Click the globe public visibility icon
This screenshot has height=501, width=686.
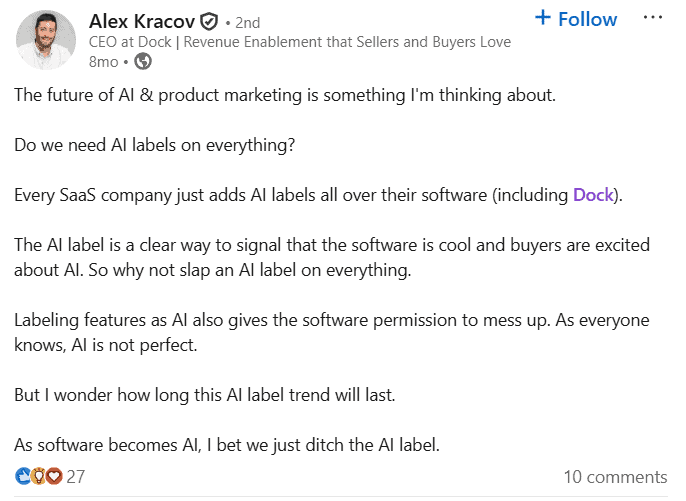coord(143,62)
